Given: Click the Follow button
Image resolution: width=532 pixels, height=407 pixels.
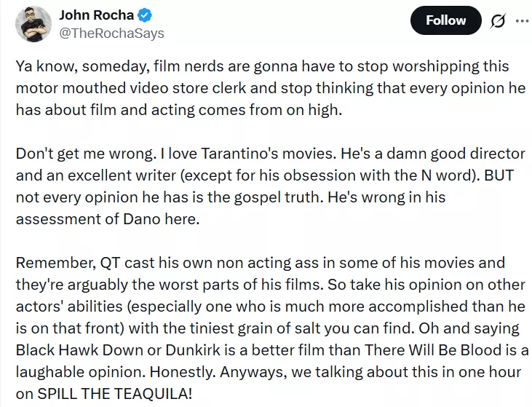Looking at the screenshot, I should click(445, 20).
